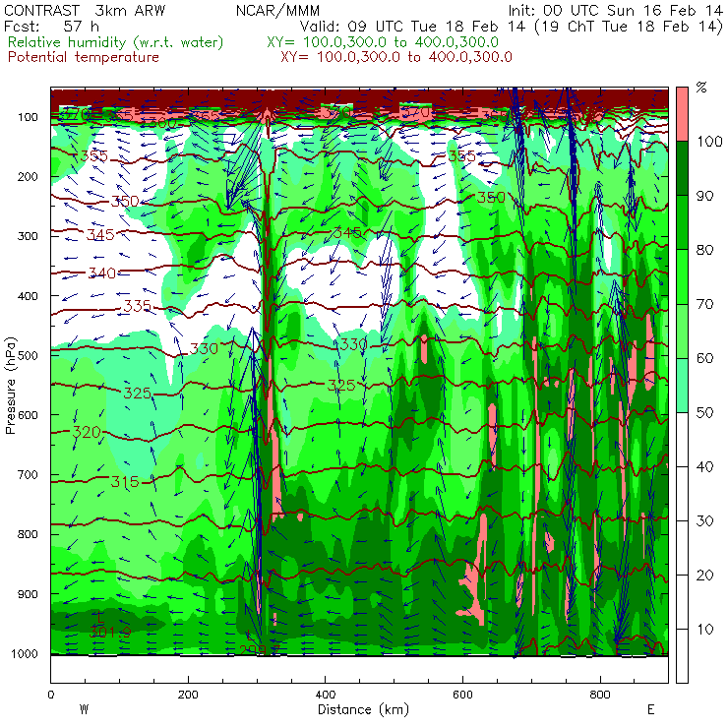The image size is (728, 728).
Task: Click the '700' pressure axis tick label
Action: [x=29, y=474]
